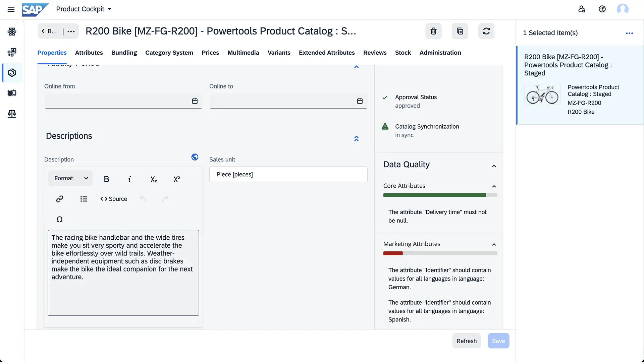Screen dimensions: 644x362
Task: Open the Online from calendar picker
Action: pos(195,101)
